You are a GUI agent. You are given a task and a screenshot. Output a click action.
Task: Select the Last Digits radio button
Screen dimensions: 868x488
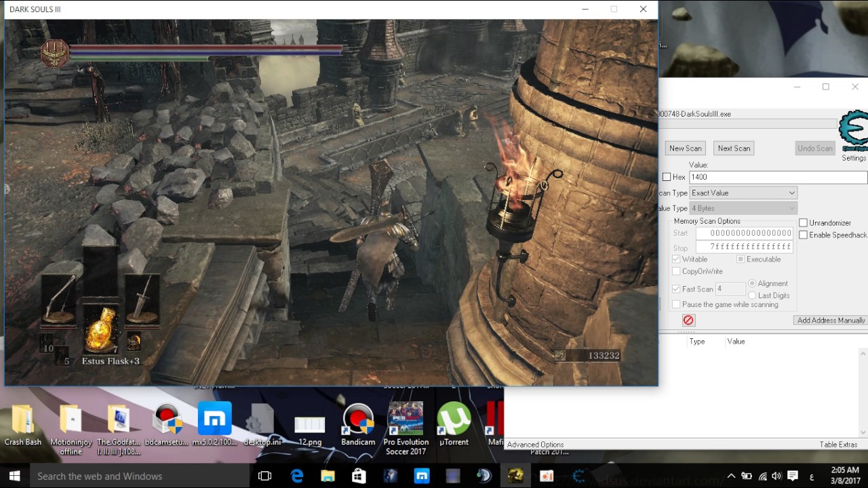coord(752,296)
